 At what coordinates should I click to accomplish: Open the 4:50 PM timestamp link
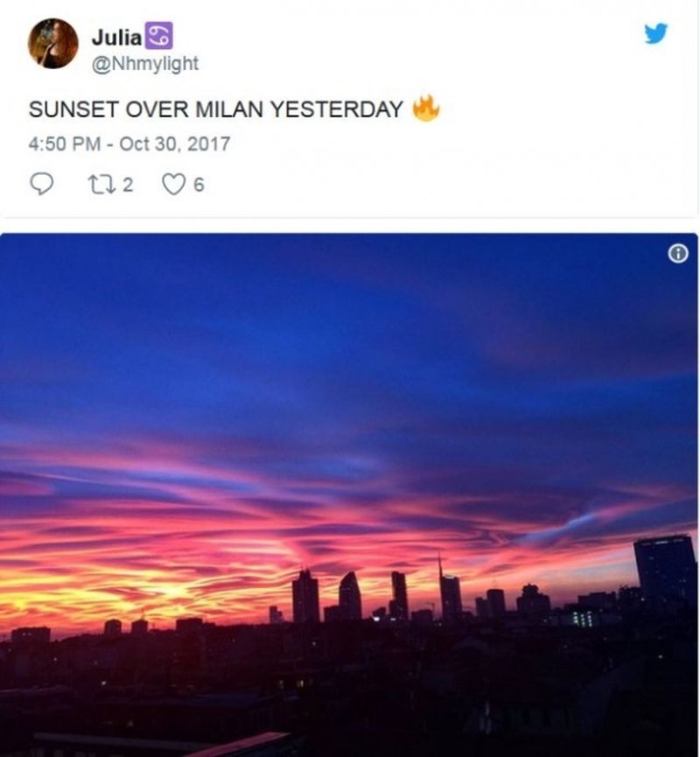pyautogui.click(x=64, y=144)
